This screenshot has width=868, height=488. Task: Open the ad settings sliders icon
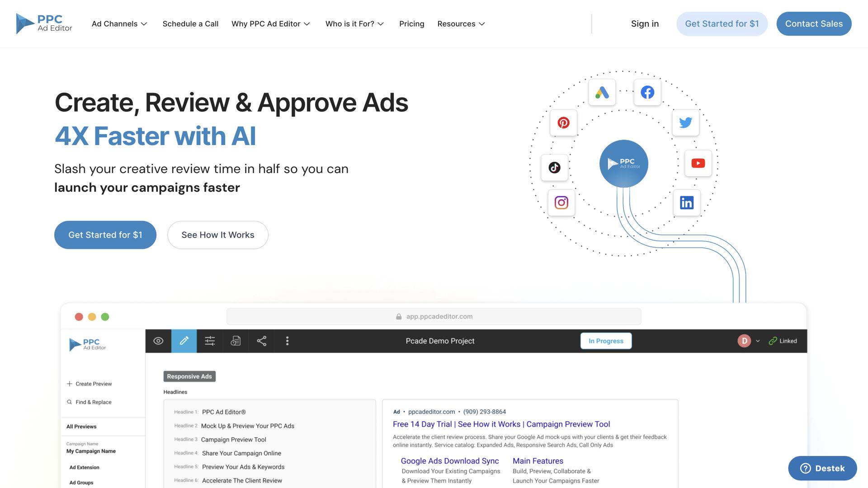coord(210,341)
